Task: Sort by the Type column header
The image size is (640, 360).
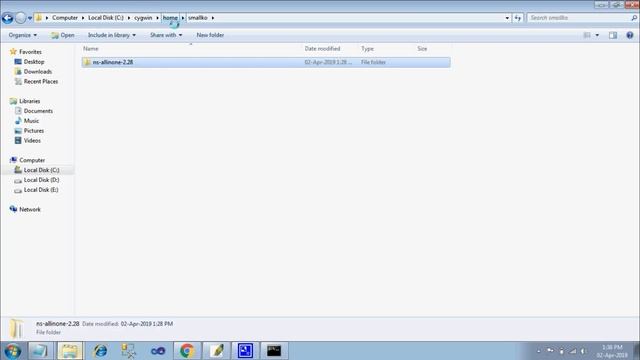Action: pyautogui.click(x=367, y=49)
